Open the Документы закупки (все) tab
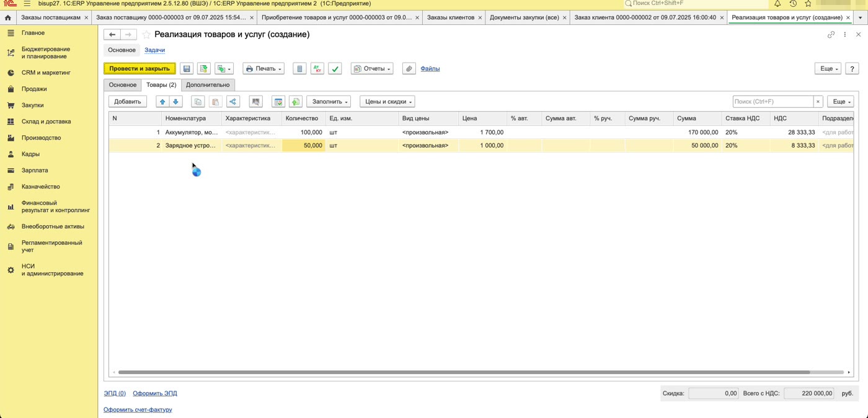The image size is (868, 418). [524, 17]
